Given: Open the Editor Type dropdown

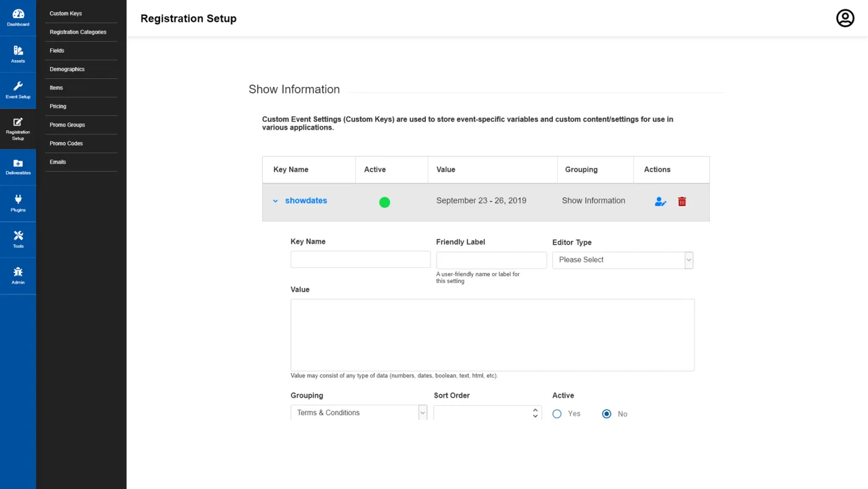Looking at the screenshot, I should point(622,260).
